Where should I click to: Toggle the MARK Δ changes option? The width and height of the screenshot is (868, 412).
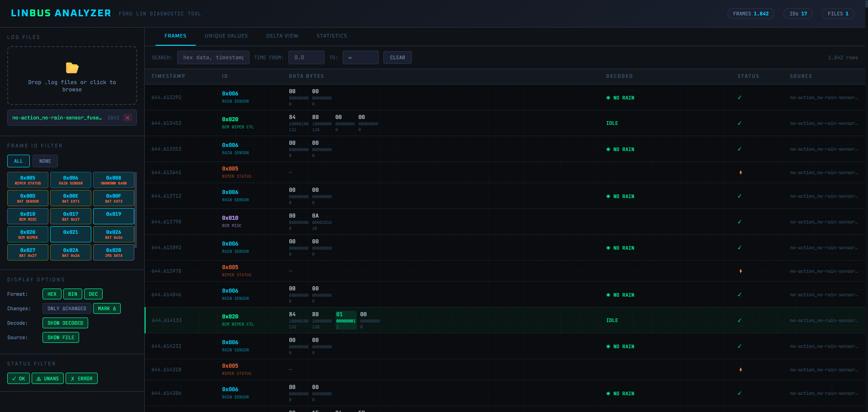coord(107,308)
